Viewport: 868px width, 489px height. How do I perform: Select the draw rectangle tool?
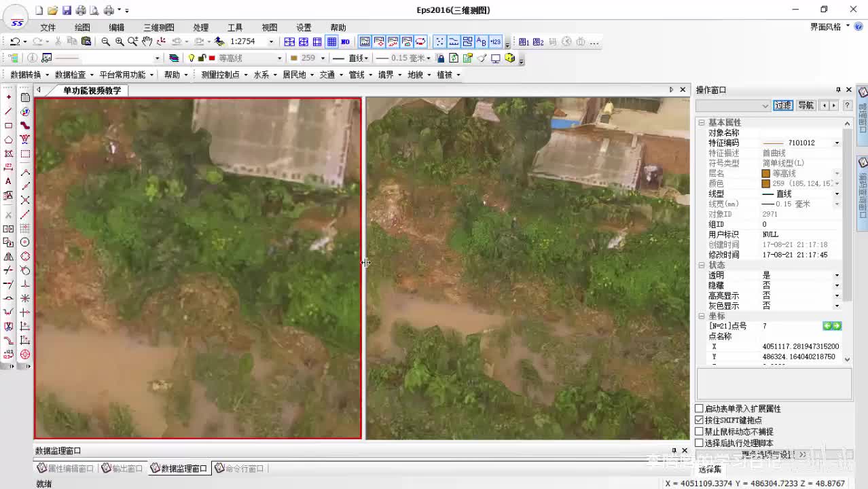8,126
